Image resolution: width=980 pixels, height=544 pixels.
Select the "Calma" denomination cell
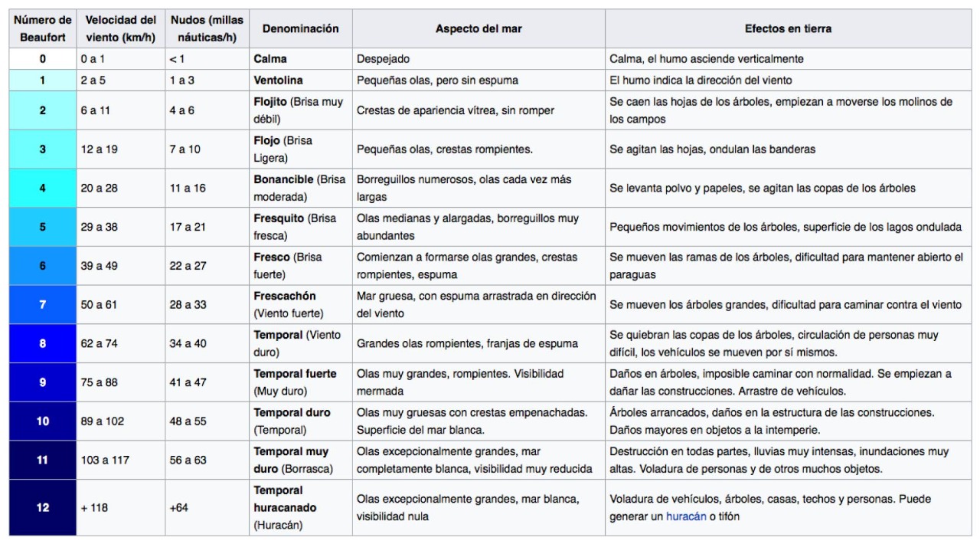(x=270, y=58)
